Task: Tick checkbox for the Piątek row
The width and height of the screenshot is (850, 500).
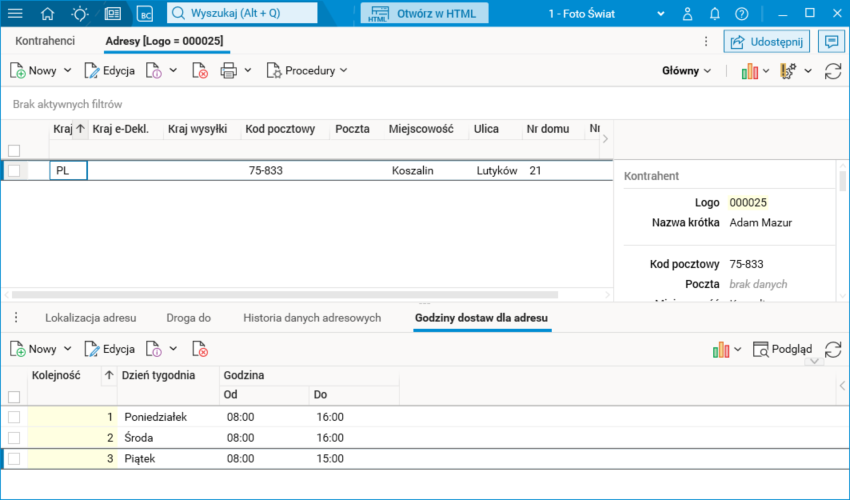Action: [x=14, y=458]
